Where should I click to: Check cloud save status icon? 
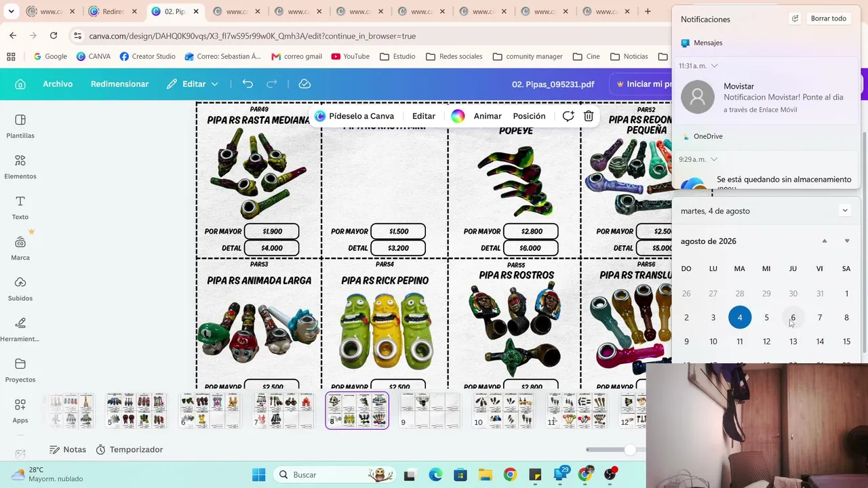(304, 84)
